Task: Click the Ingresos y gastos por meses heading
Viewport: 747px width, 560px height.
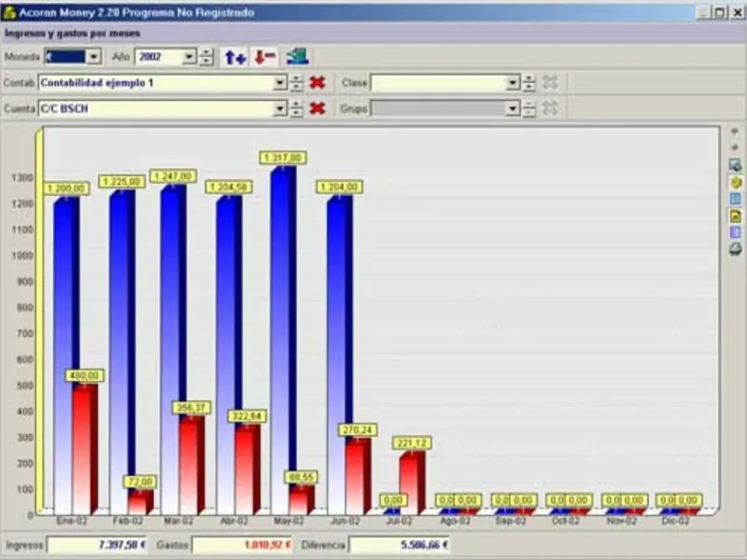Action: coord(73,34)
